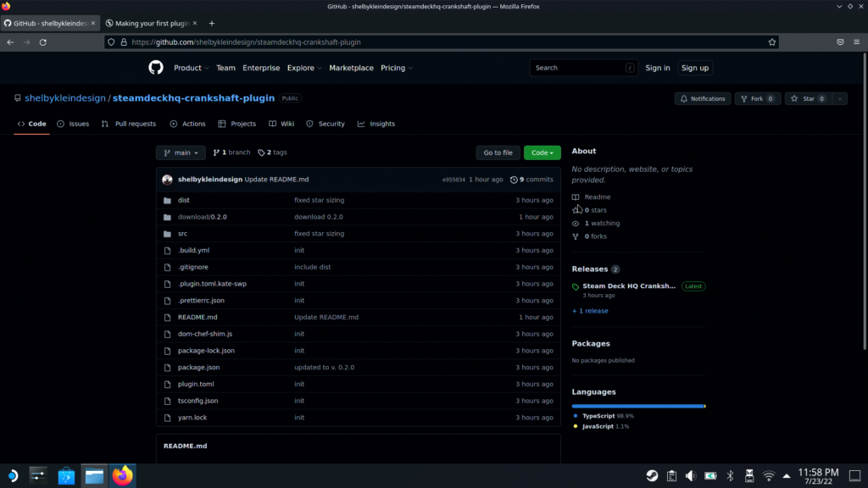Click the GitHub Octocat logo

pos(156,68)
